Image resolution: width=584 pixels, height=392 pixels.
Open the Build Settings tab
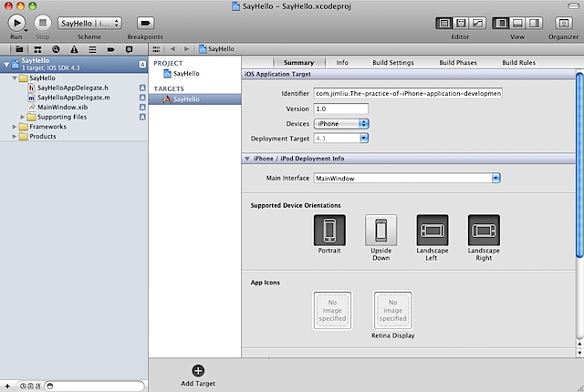click(x=392, y=63)
